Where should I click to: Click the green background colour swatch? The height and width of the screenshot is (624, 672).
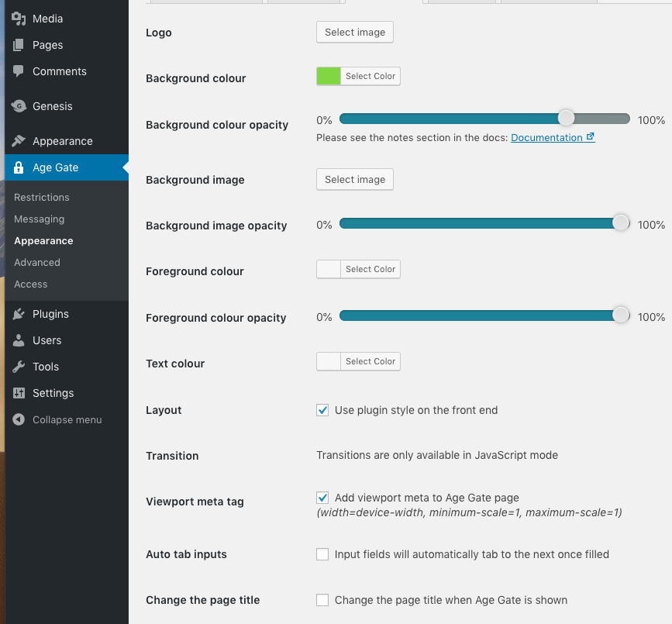tap(329, 76)
